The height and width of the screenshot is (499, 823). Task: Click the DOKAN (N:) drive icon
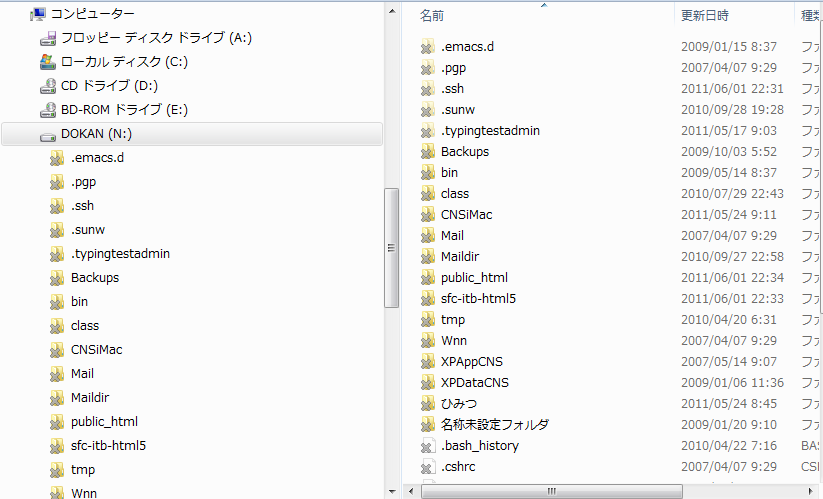pos(47,134)
